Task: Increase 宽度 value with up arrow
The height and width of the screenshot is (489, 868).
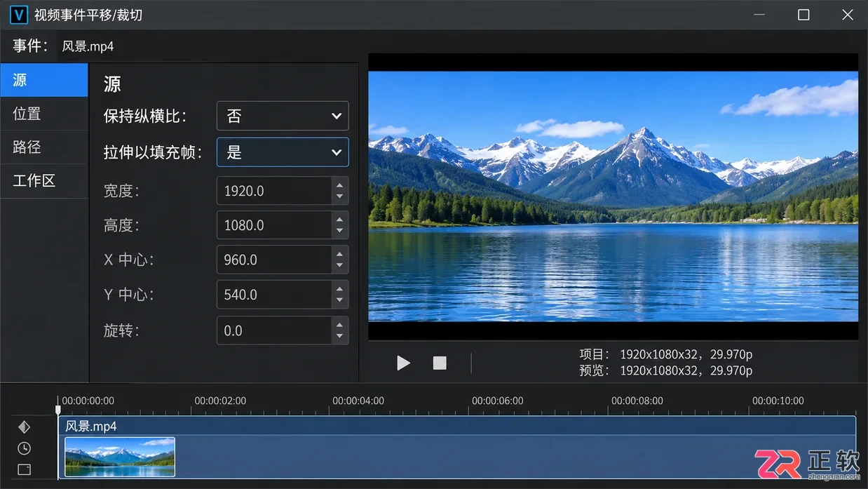Action: click(x=339, y=185)
